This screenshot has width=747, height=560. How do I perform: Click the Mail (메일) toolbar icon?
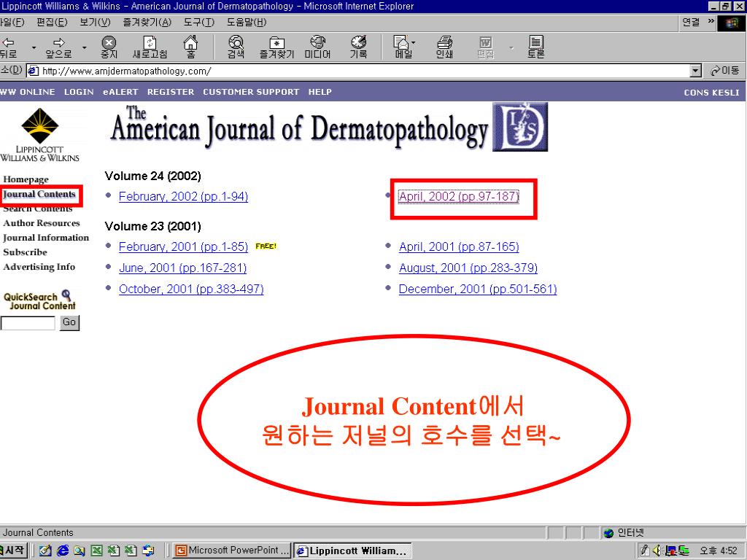(402, 47)
